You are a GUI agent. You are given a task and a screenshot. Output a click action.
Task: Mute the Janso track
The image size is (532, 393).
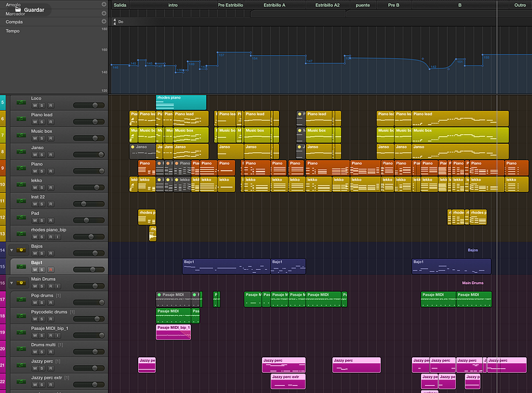point(35,154)
